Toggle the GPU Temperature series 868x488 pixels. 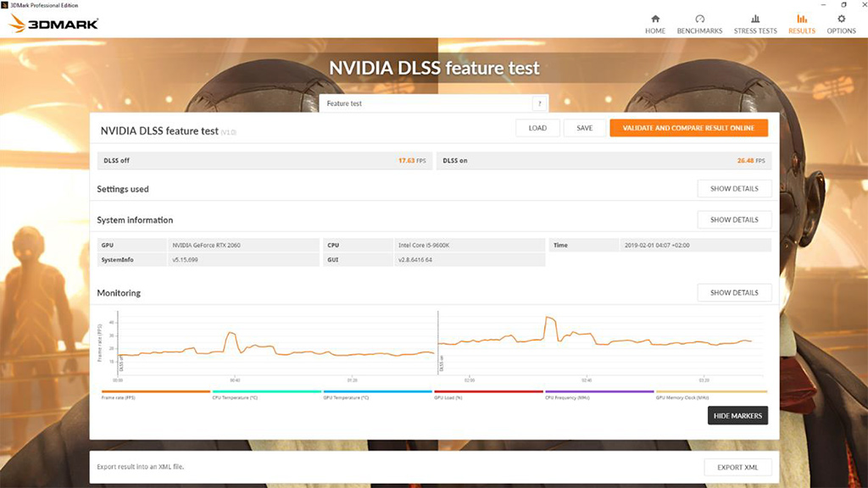pyautogui.click(x=377, y=395)
